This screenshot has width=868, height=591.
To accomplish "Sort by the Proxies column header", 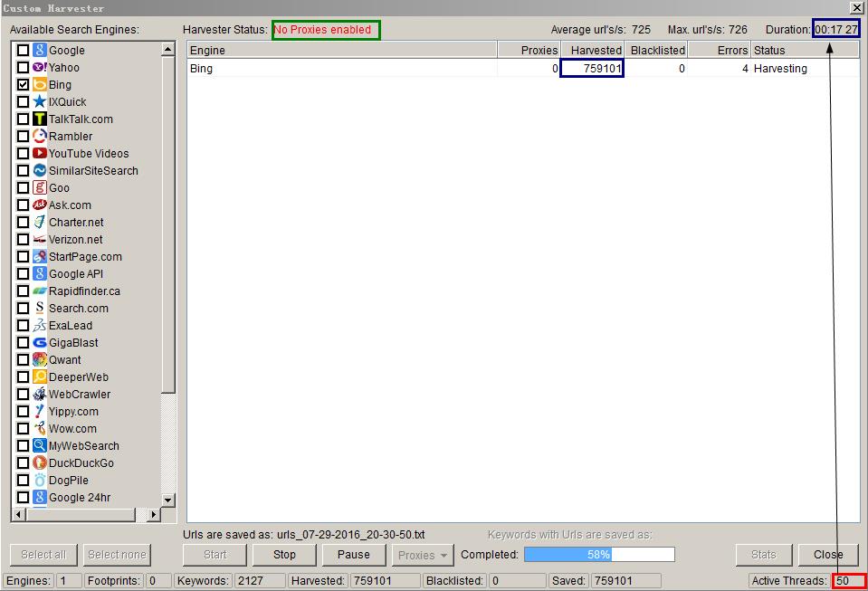I will tap(529, 50).
